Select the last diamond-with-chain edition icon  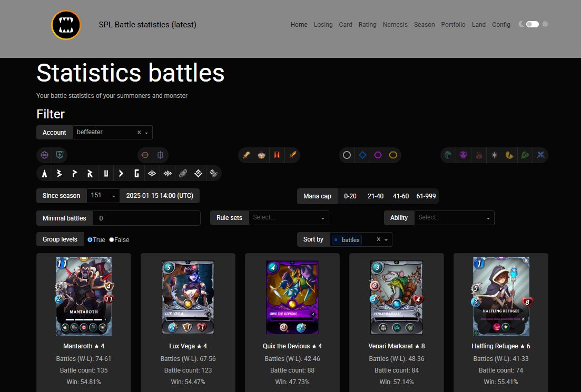pos(214,173)
